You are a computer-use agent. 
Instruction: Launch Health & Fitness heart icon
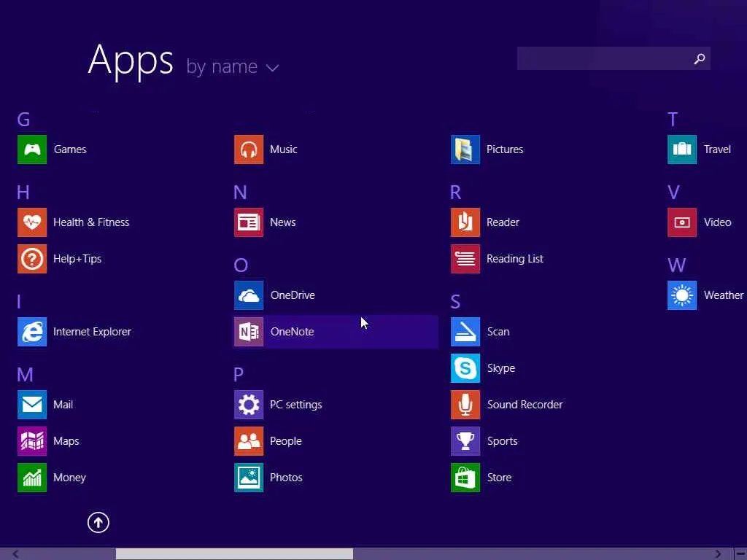click(32, 222)
